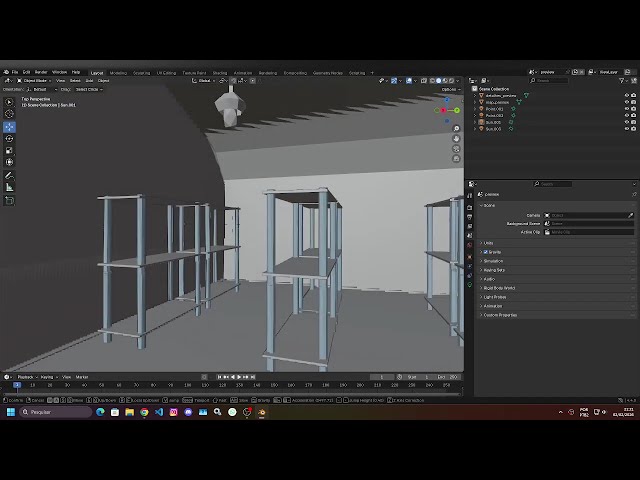Screen dimensions: 640x480
Task: Open the Window menu
Action: pos(59,72)
